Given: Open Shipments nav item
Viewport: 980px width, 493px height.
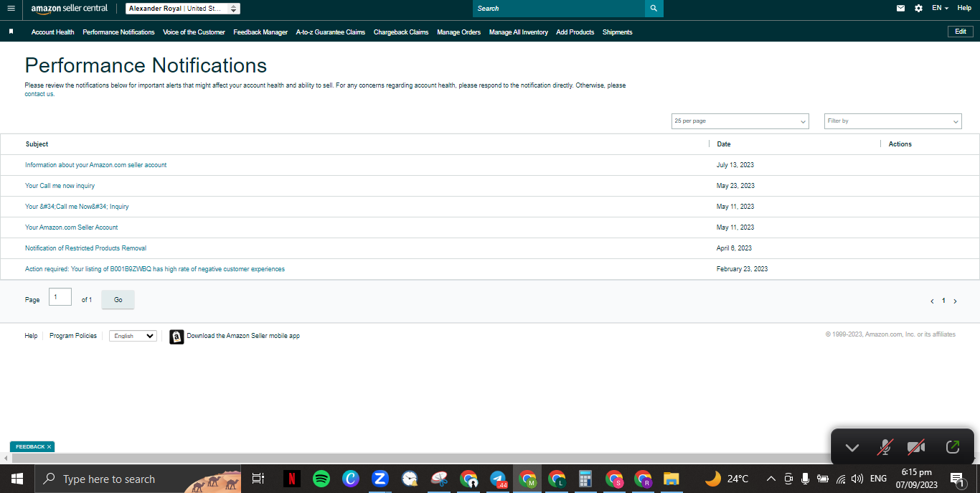Looking at the screenshot, I should (618, 32).
